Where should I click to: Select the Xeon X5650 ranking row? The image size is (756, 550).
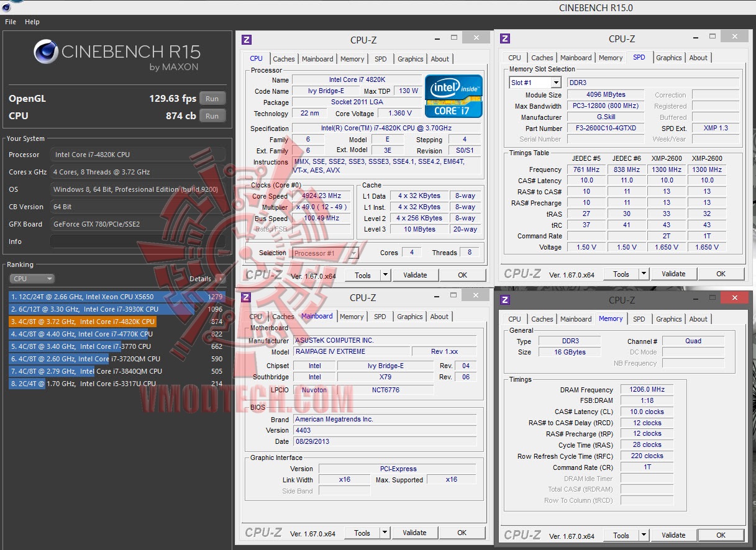[117, 297]
